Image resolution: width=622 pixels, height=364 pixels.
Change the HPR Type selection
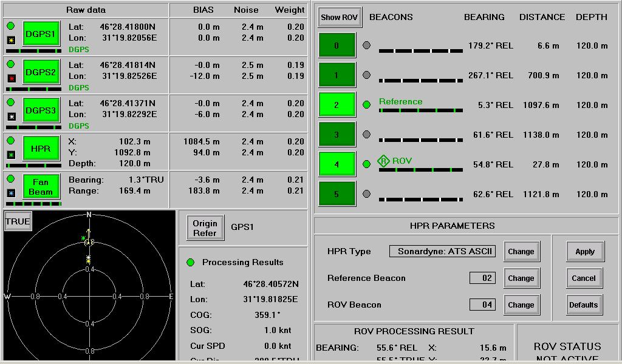point(521,252)
